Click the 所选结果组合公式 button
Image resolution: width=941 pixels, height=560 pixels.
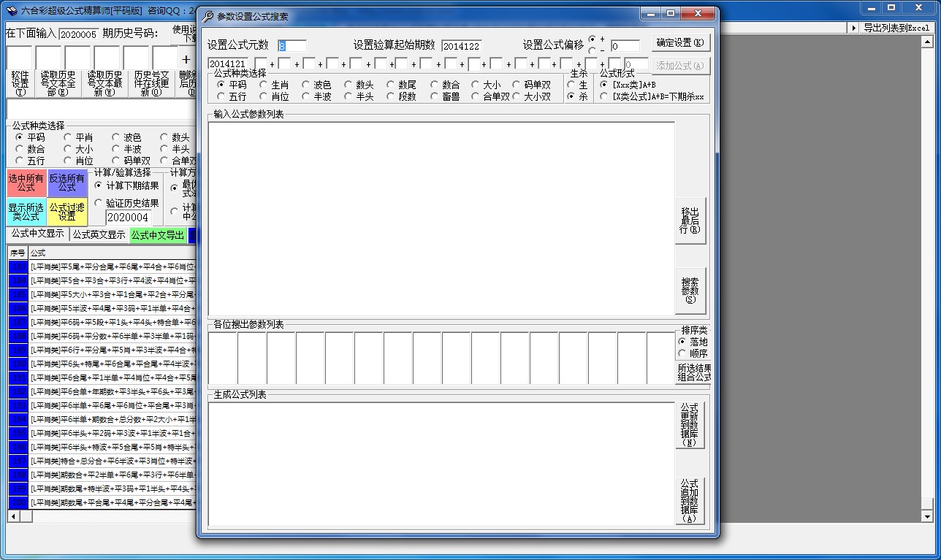[693, 373]
